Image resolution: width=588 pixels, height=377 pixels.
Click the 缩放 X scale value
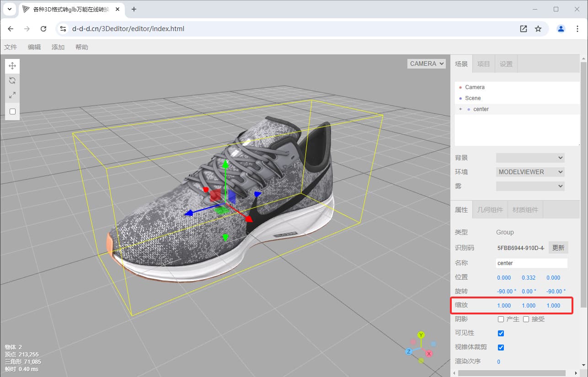(x=504, y=306)
